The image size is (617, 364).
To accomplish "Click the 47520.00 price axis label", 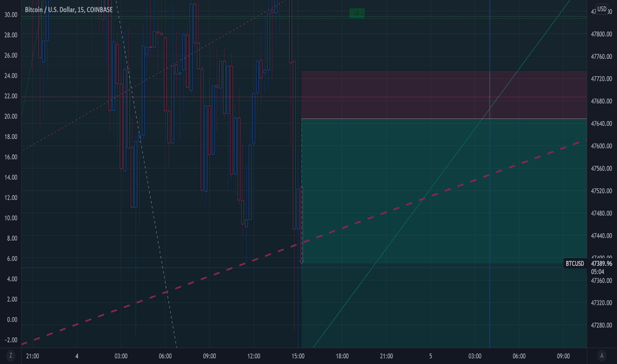I will click(601, 191).
